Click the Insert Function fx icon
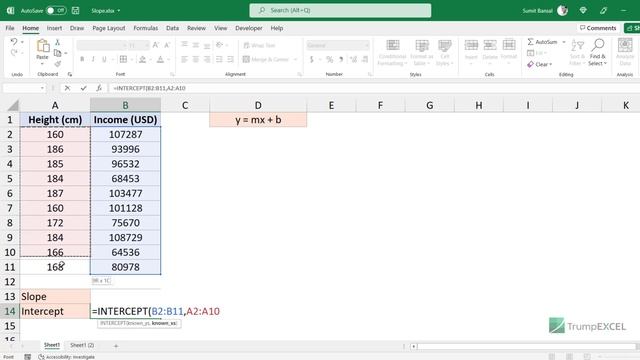 pos(99,88)
